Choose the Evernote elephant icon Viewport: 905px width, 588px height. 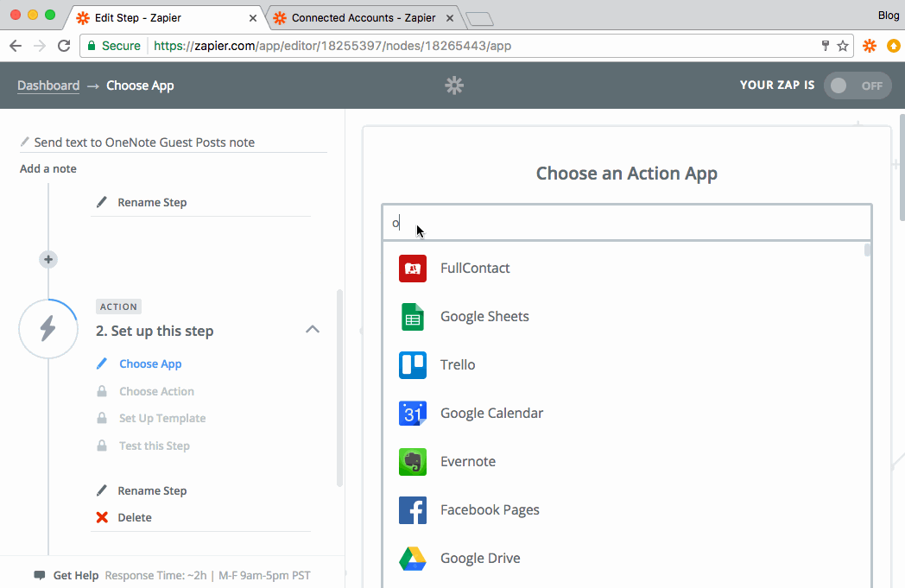pyautogui.click(x=413, y=462)
